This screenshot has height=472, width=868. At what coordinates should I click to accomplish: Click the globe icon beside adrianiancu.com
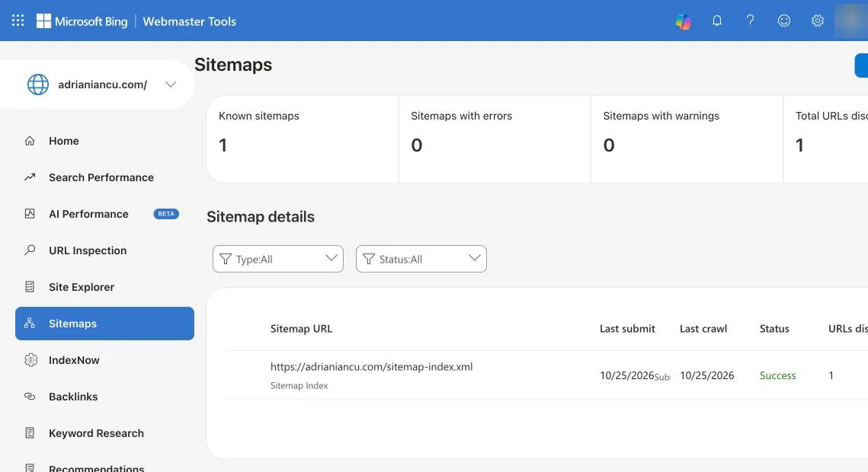[x=38, y=85]
